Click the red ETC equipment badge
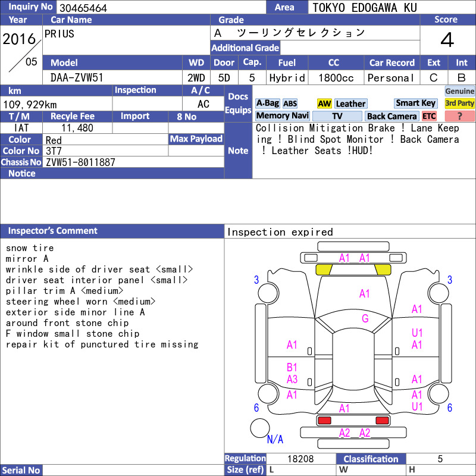The width and height of the screenshot is (476, 476). click(429, 116)
